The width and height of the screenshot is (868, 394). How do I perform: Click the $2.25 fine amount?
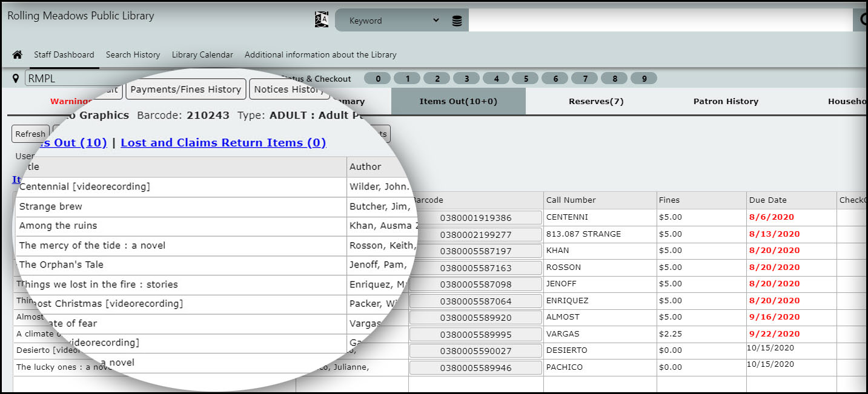(x=670, y=334)
